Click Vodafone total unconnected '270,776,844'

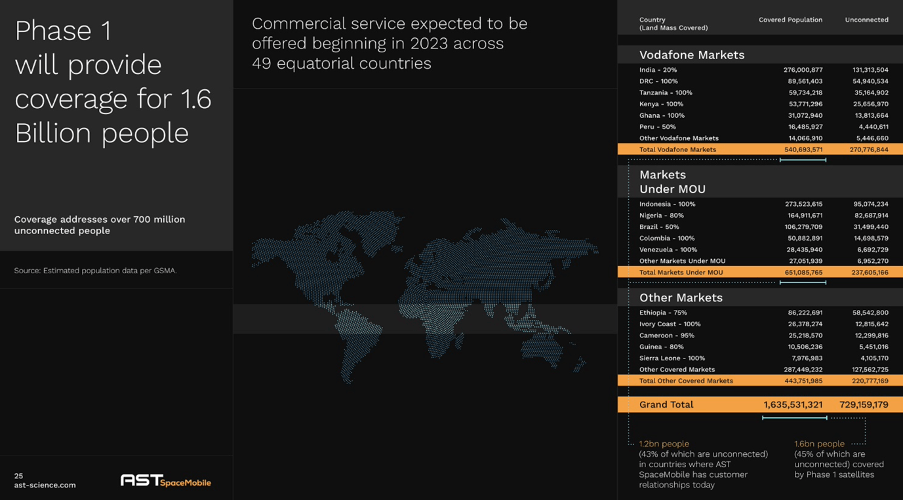tap(869, 149)
